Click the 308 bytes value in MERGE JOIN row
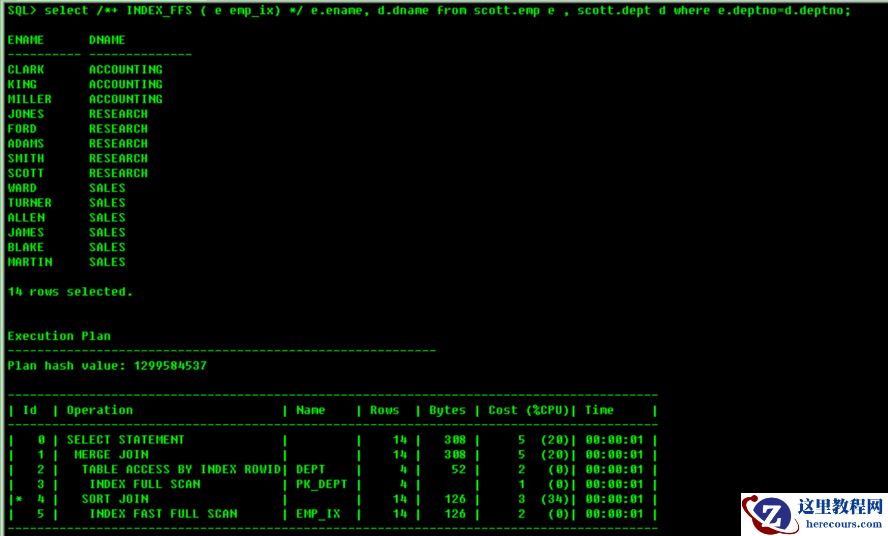Viewport: 888px width, 536px height. point(455,454)
